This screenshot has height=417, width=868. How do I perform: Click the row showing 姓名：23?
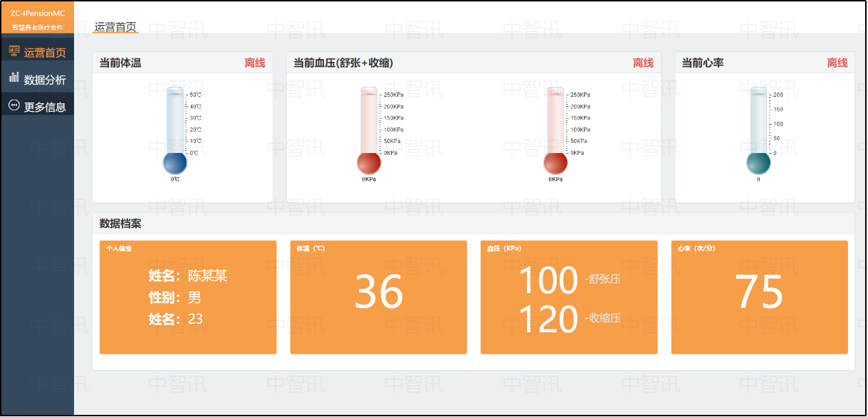(x=176, y=319)
